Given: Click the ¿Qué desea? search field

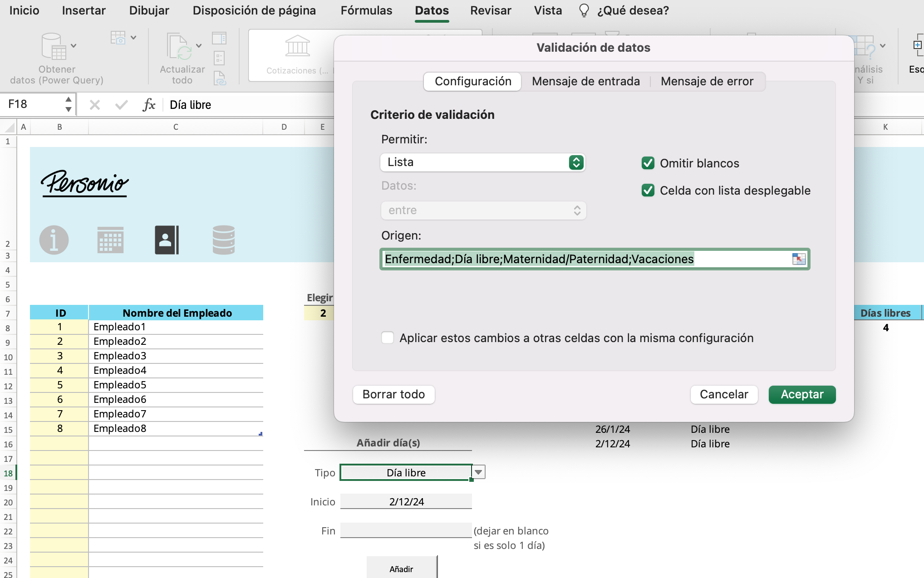Looking at the screenshot, I should (633, 10).
